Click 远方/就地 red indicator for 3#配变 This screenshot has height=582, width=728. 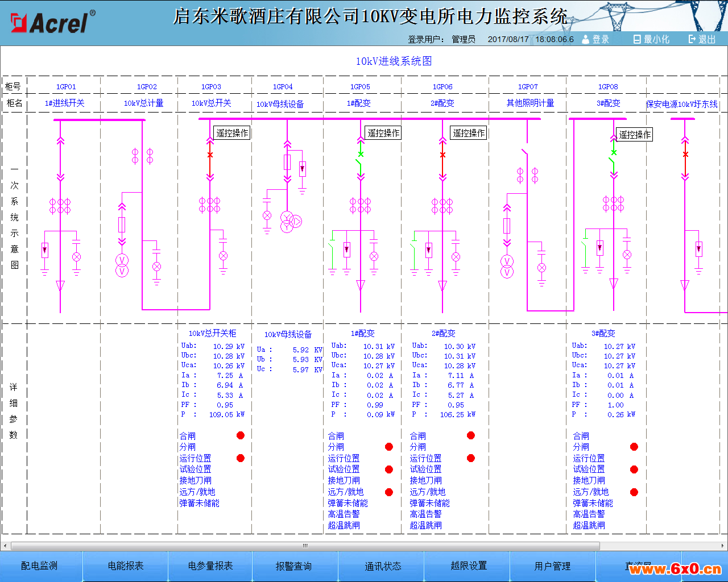click(x=634, y=492)
